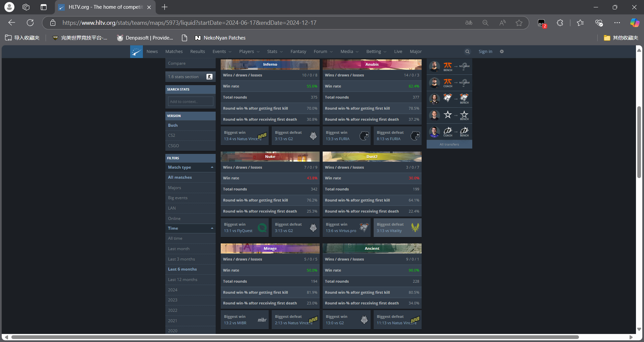Click the G2 logo in Ancient biggest win
Image resolution: width=644 pixels, height=342 pixels.
(x=364, y=320)
